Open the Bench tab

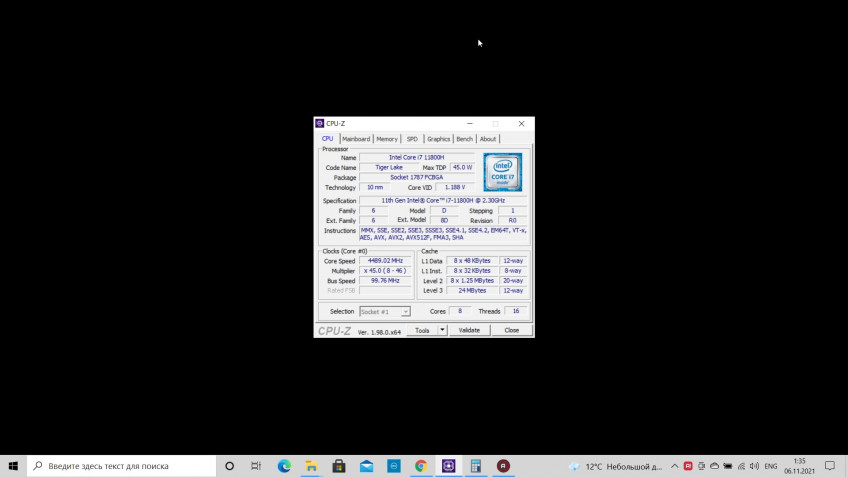[464, 139]
